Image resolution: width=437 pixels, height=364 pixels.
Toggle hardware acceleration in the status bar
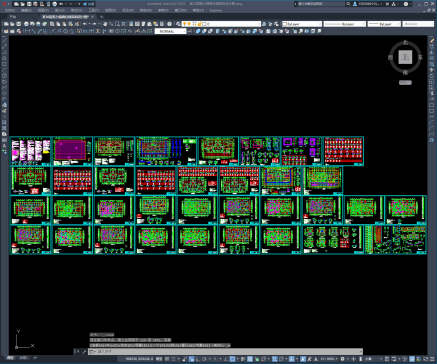point(412,359)
